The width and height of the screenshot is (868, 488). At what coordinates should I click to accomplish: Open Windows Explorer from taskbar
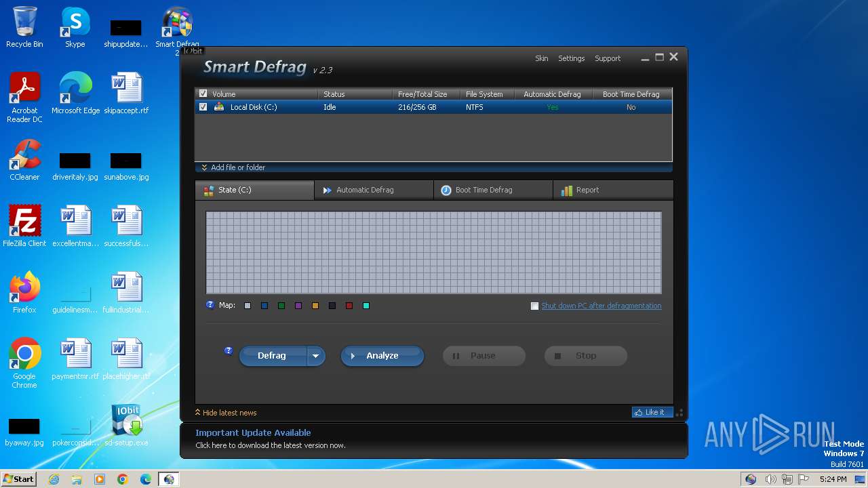click(x=77, y=479)
